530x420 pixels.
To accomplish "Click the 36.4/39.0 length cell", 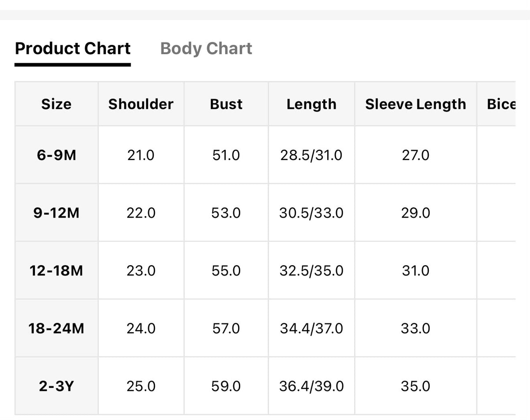I will (311, 386).
